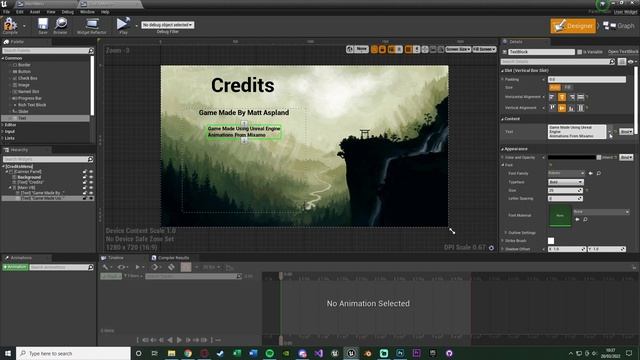Toggle visibility of the Main VB row
The image size is (640, 360).
coord(91,188)
